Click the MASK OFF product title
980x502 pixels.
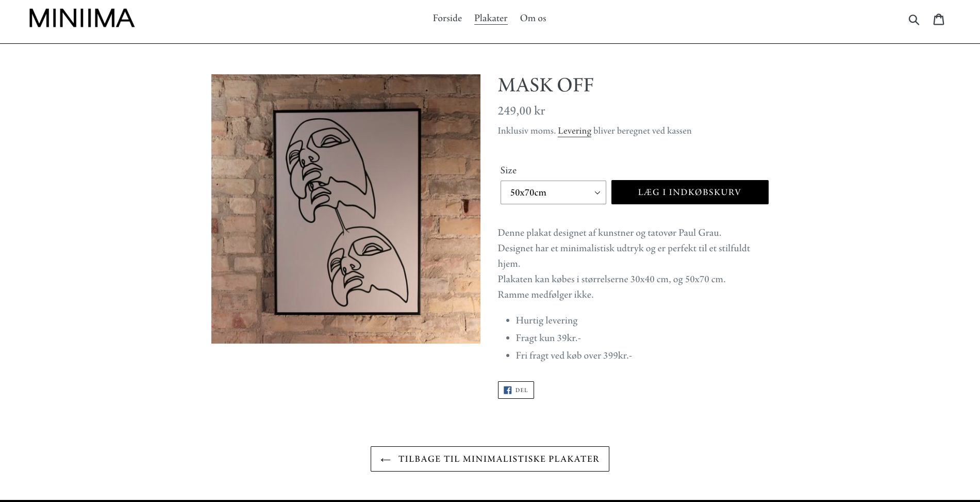coord(545,85)
